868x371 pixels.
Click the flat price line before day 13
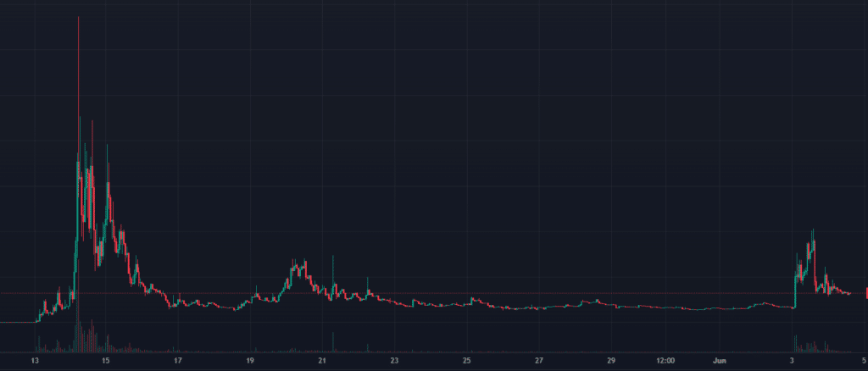point(17,322)
